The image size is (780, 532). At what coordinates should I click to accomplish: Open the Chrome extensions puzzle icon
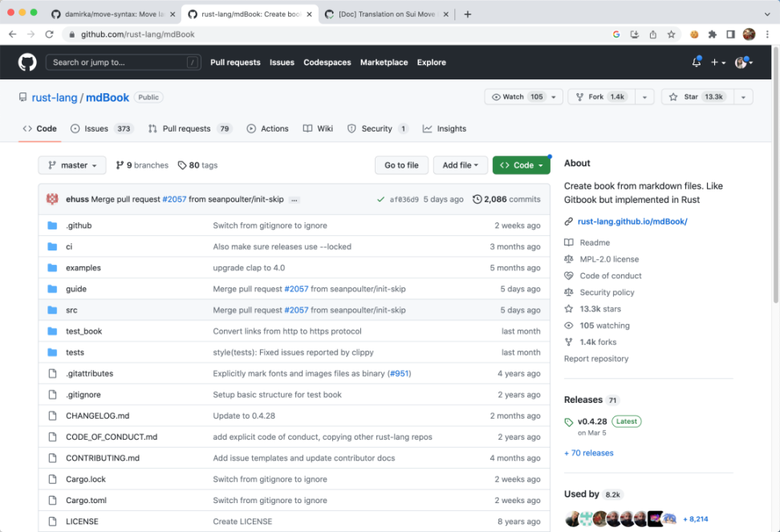tap(712, 35)
